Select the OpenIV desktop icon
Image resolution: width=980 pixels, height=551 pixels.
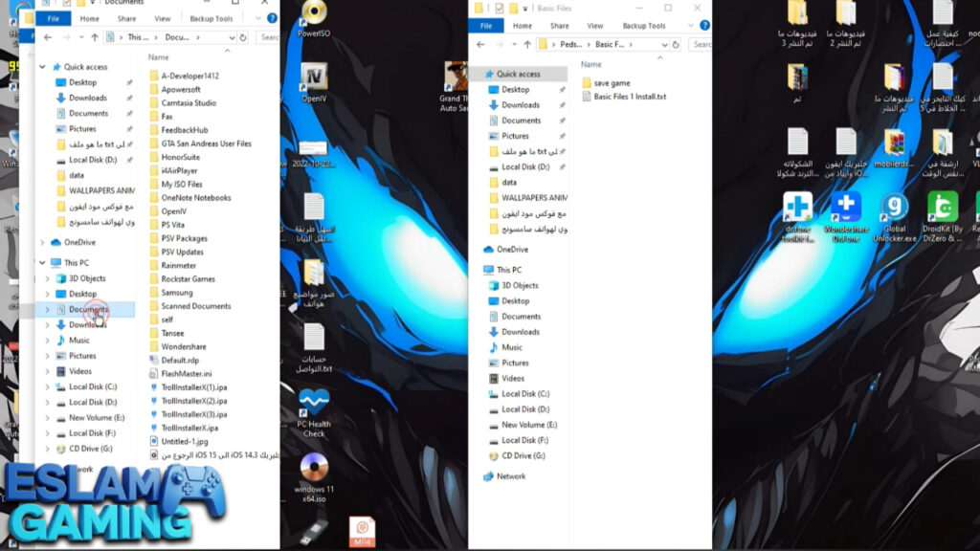[x=314, y=78]
